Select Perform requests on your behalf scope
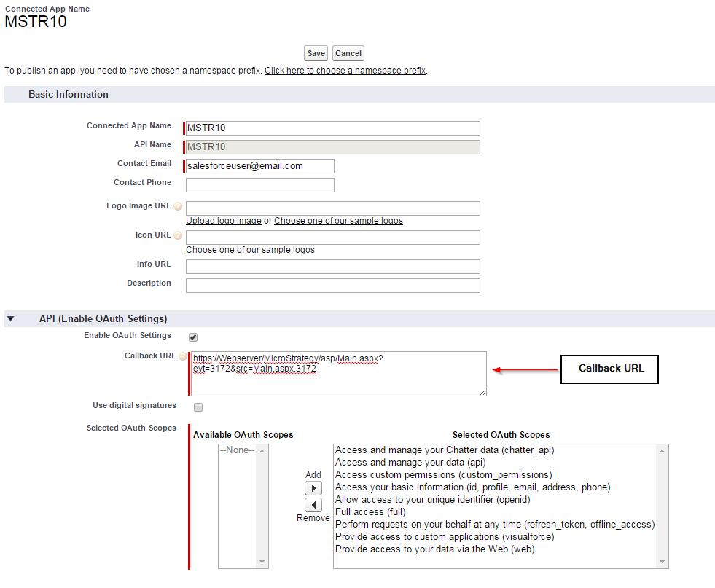Viewport: 715px width, 588px height. (x=495, y=524)
